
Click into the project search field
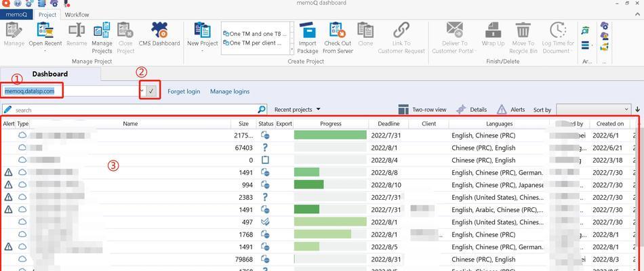coord(136,110)
